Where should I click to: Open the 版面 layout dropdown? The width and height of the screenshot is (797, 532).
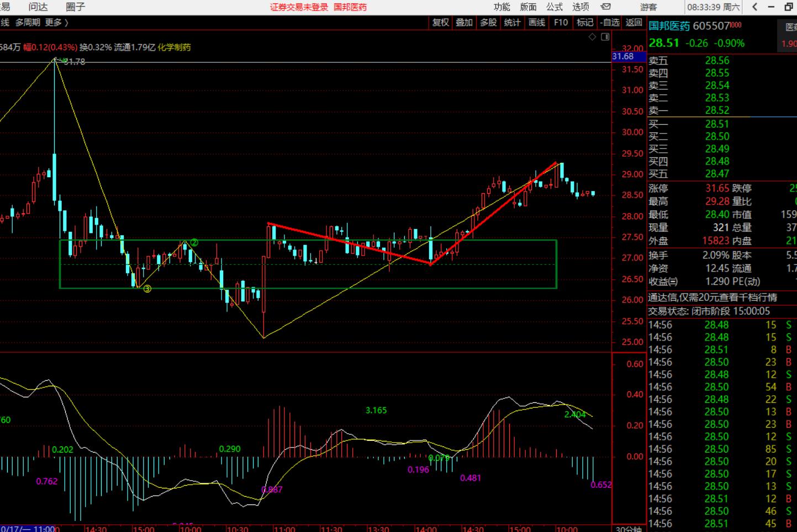528,7
